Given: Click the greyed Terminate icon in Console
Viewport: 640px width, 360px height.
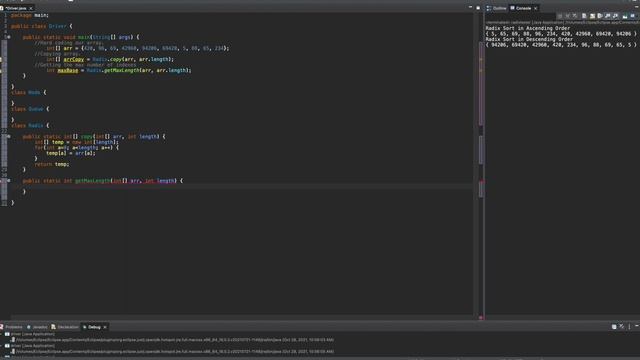Looking at the screenshot, I should click(560, 16).
